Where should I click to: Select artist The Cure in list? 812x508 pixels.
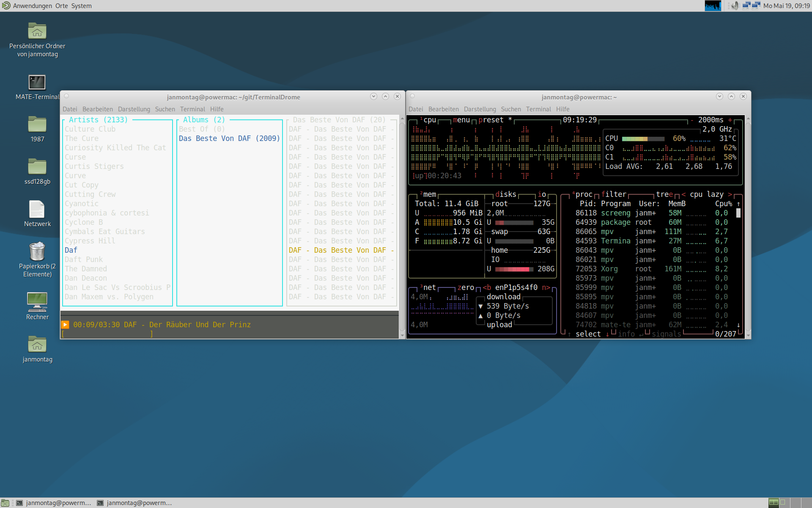pos(81,138)
